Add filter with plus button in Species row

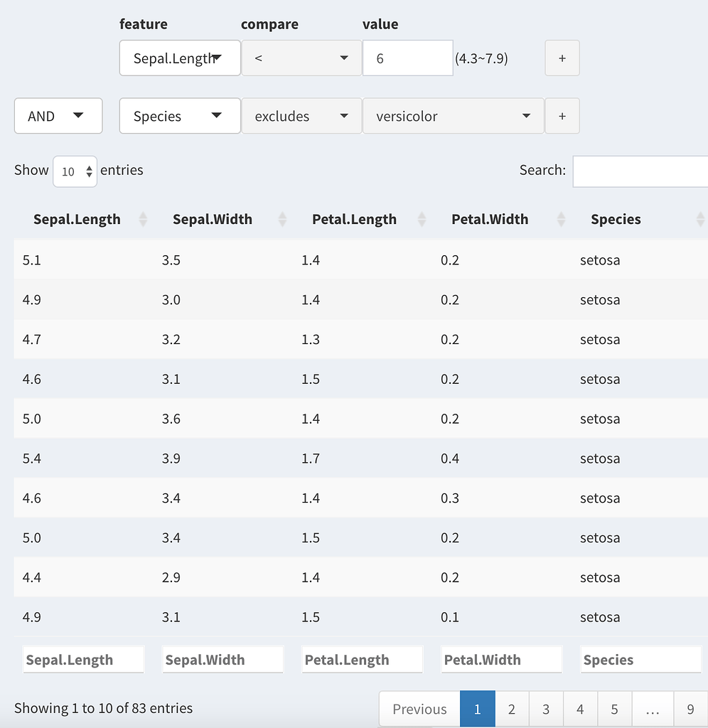tap(562, 116)
